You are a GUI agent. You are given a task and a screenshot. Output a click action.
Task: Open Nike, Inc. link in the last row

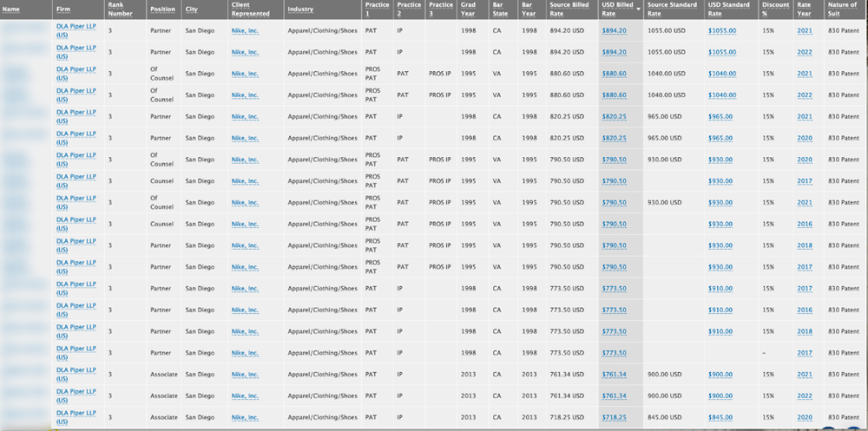245,417
